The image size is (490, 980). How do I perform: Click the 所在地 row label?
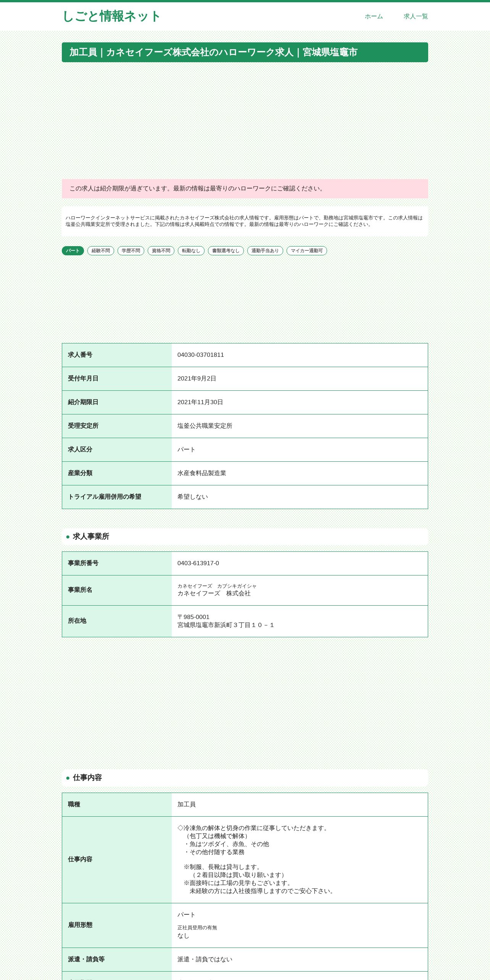[77, 621]
